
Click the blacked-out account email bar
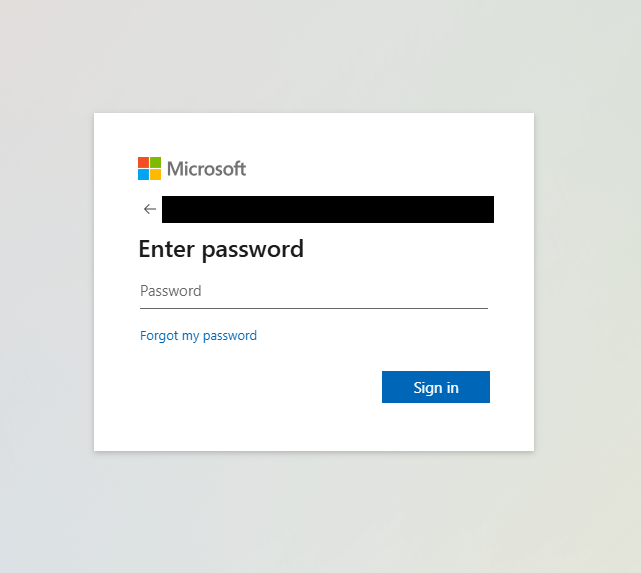click(327, 209)
